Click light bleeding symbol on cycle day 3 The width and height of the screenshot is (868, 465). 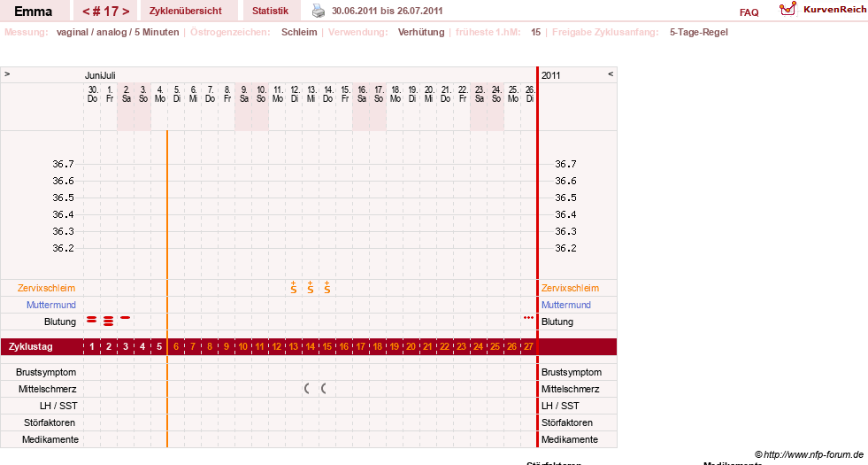tap(125, 318)
